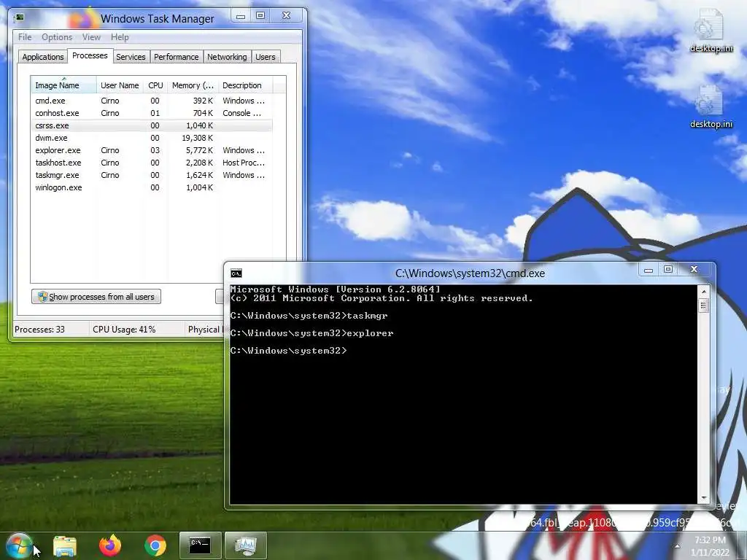Launch Google Chrome from the taskbar
The width and height of the screenshot is (747, 560).
coord(155,545)
